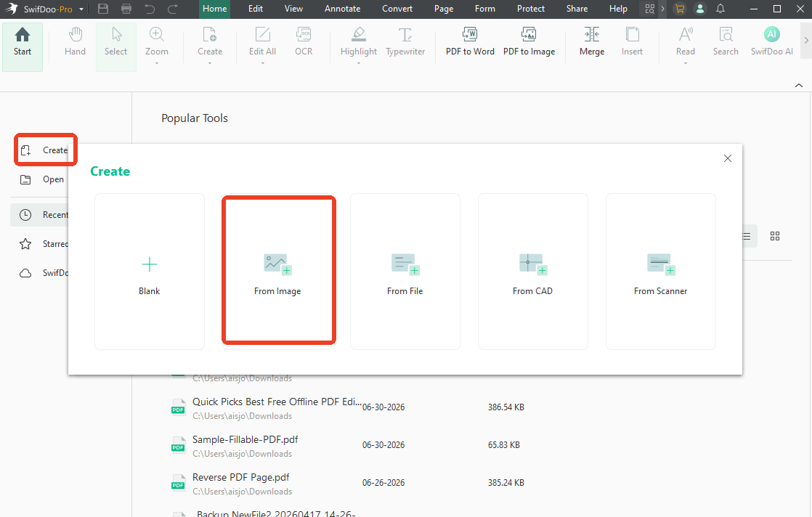Open the Share tab
The height and width of the screenshot is (517, 812).
[x=577, y=9]
